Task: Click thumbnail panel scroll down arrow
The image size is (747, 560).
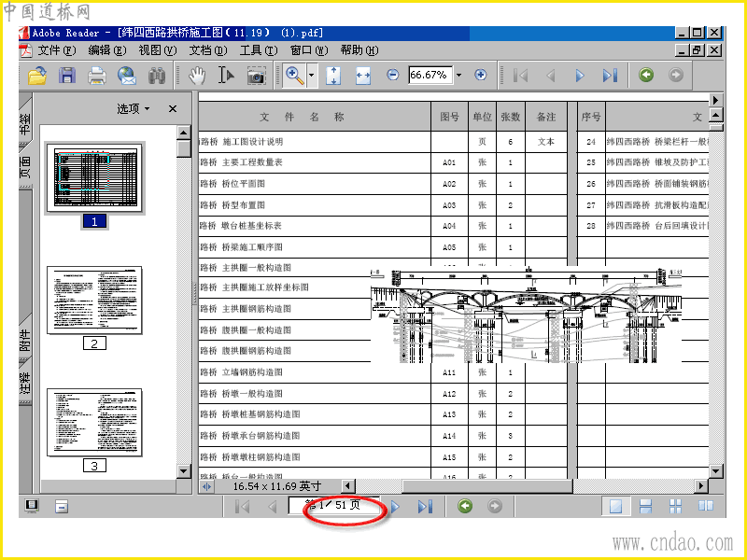Action: click(x=184, y=471)
